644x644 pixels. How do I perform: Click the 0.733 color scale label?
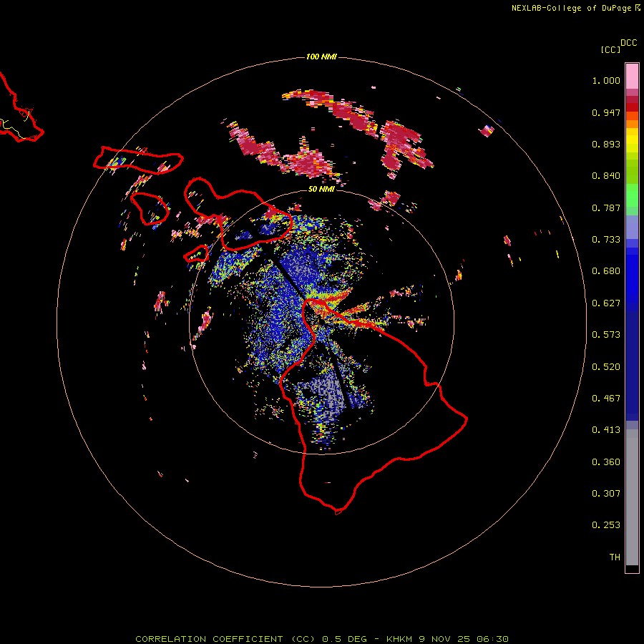(606, 240)
